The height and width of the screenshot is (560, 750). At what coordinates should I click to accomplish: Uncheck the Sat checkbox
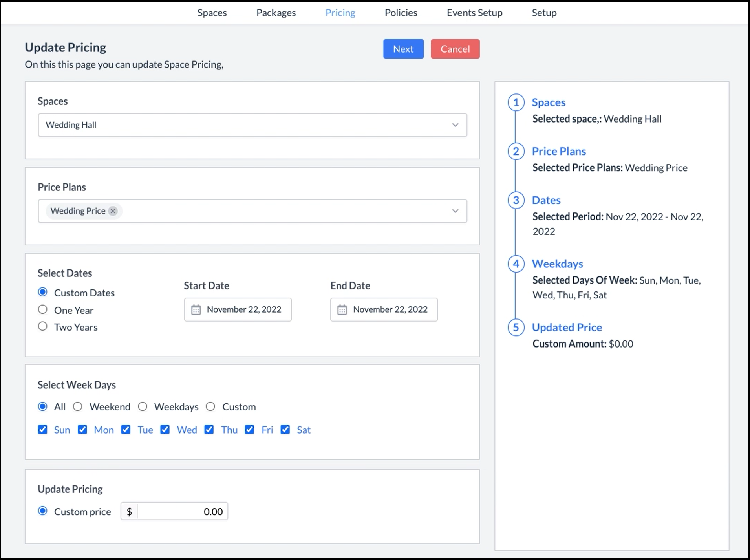pyautogui.click(x=285, y=430)
